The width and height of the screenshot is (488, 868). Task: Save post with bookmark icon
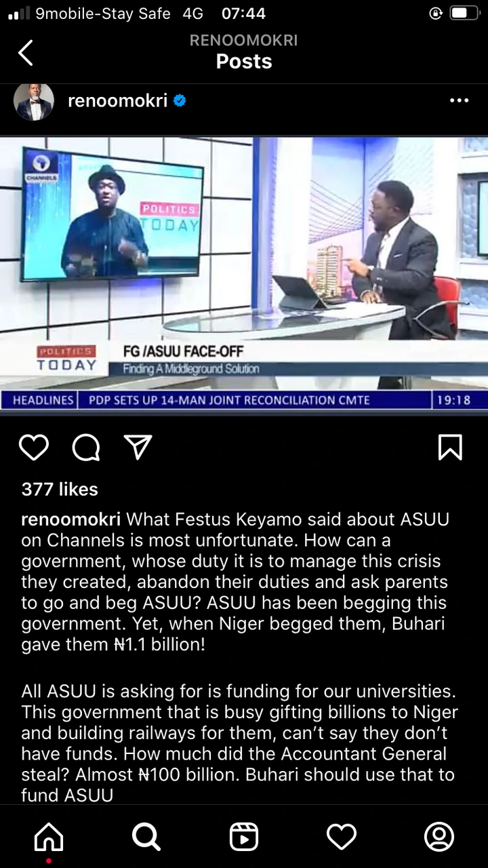(x=451, y=448)
